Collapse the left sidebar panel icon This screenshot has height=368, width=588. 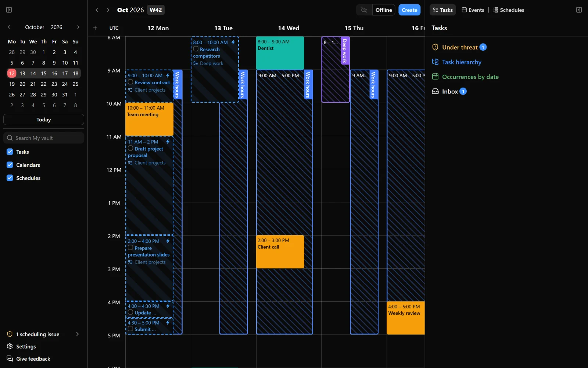coord(9,10)
